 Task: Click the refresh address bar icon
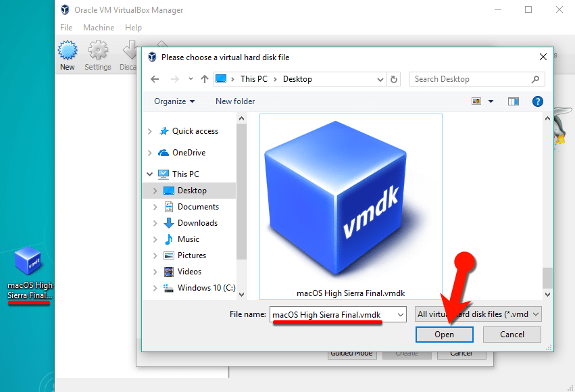tap(394, 79)
